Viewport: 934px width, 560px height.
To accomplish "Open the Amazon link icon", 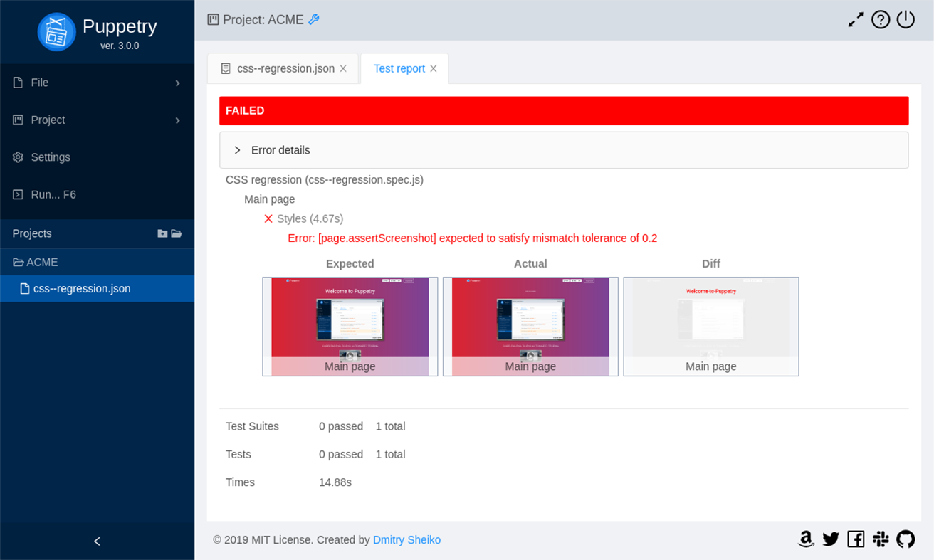I will pos(806,539).
